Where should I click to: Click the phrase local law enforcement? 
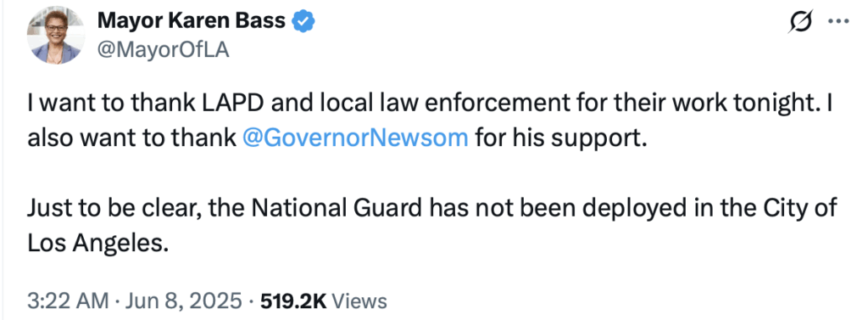390,104
